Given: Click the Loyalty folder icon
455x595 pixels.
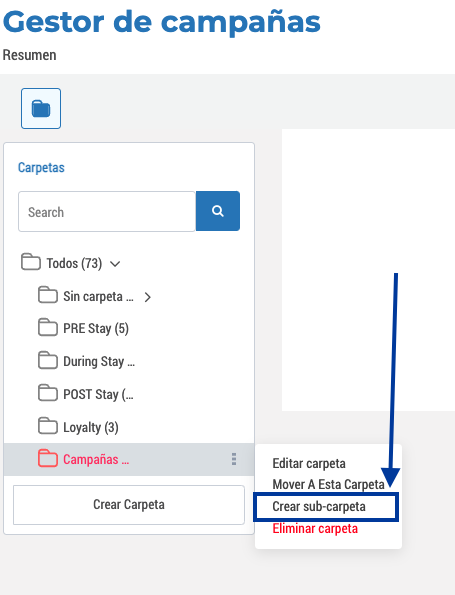Looking at the screenshot, I should click(48, 426).
